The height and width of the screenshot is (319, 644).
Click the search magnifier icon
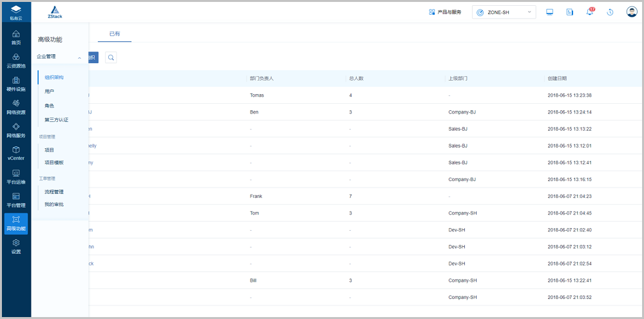click(111, 58)
